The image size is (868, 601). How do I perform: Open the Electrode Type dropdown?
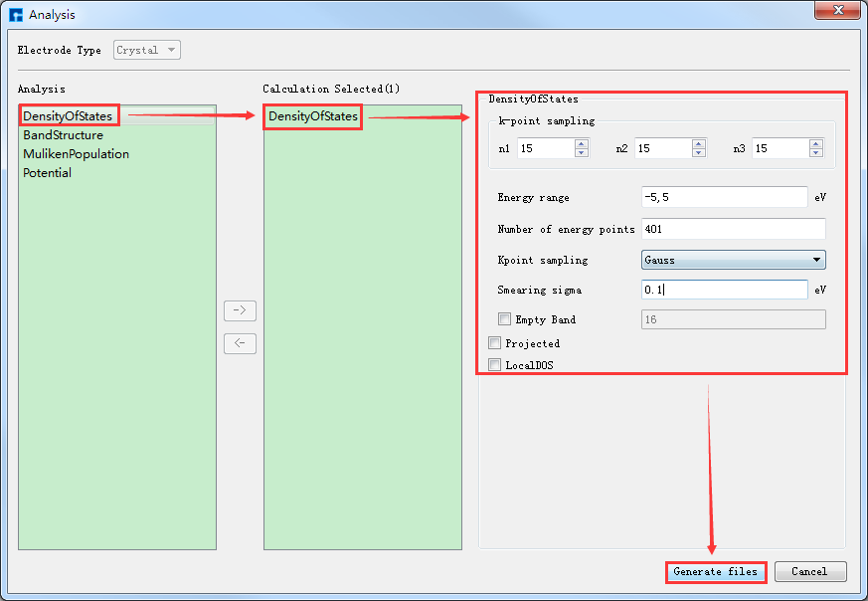click(147, 50)
